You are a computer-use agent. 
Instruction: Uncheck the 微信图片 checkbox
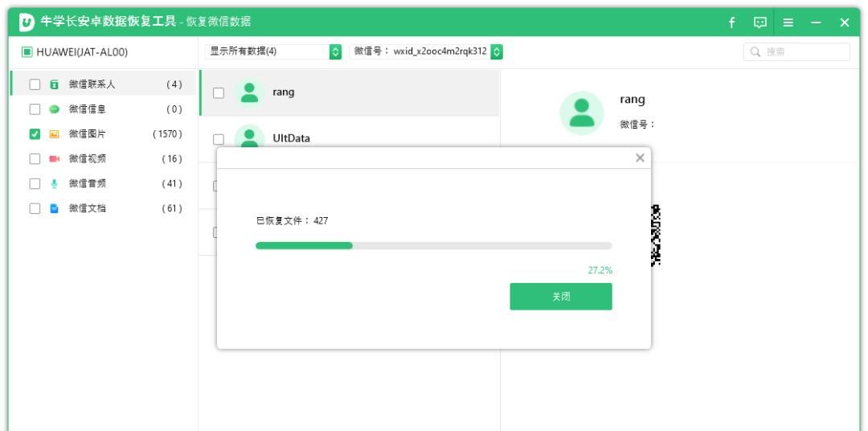(x=35, y=134)
